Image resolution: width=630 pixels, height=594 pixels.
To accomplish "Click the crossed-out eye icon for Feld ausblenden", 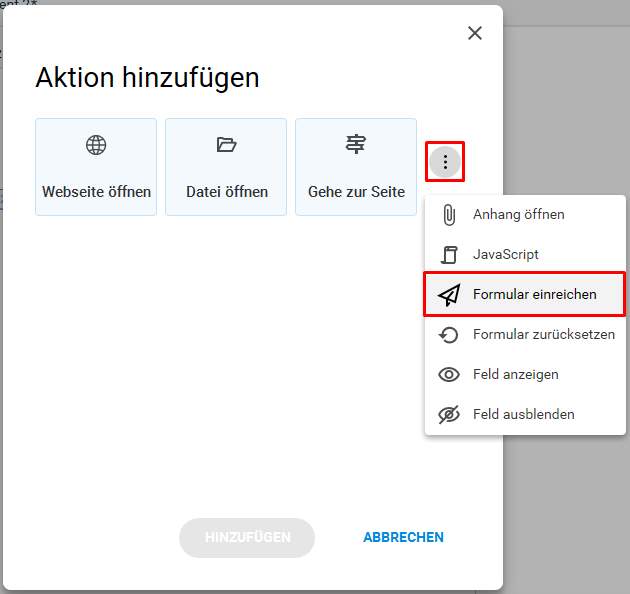I will (449, 414).
